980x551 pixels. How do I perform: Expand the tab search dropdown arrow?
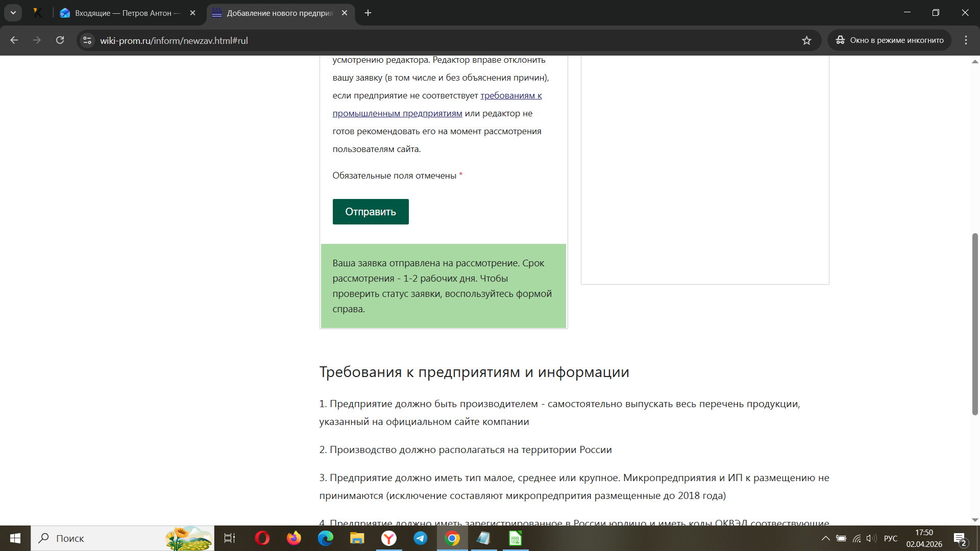(13, 13)
